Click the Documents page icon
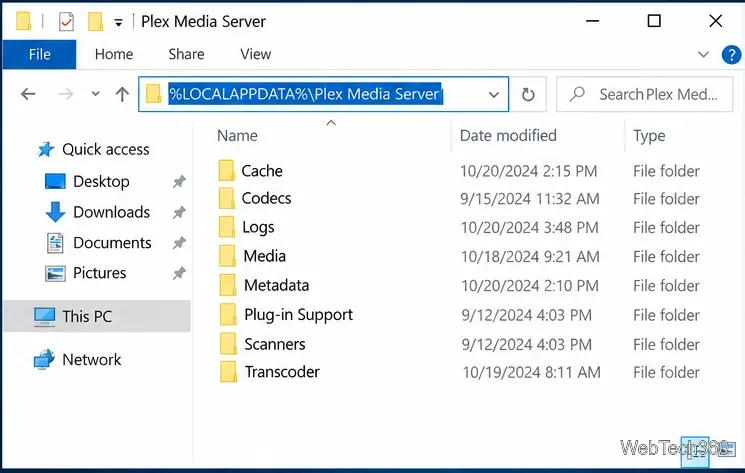The image size is (745, 473). [55, 243]
